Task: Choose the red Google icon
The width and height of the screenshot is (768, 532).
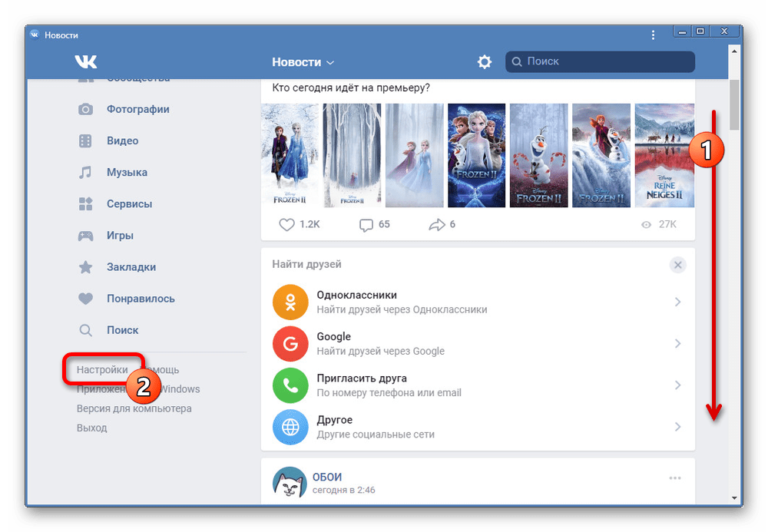Action: [x=290, y=344]
